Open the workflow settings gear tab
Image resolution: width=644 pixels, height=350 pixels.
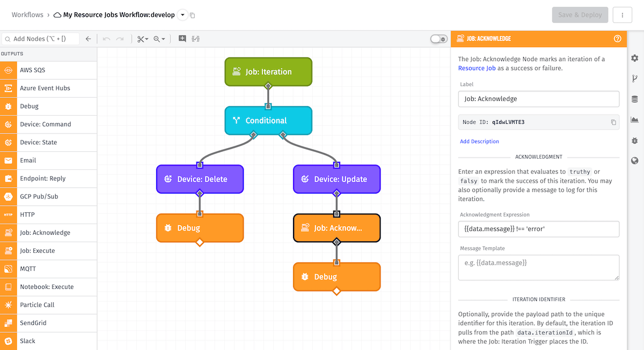click(635, 58)
